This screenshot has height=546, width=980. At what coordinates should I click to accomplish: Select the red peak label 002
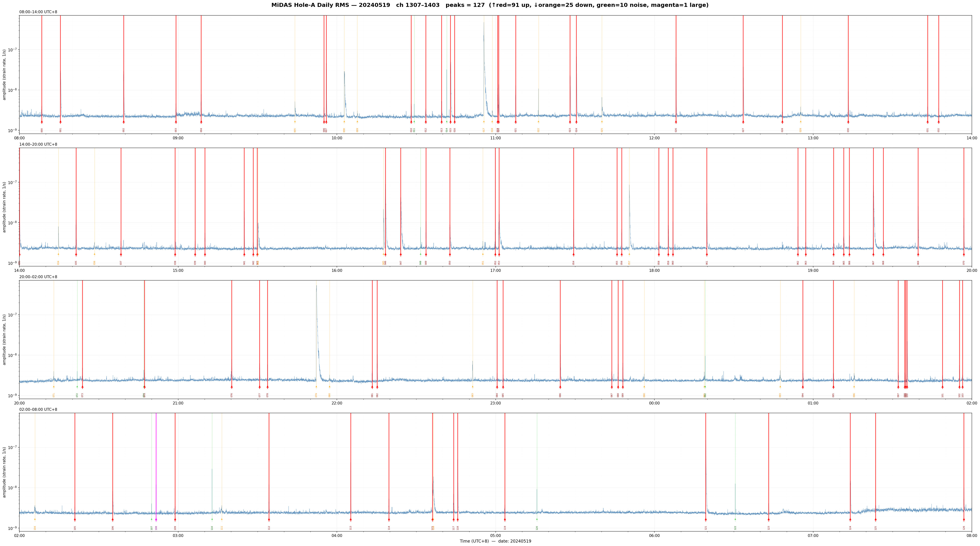click(x=124, y=130)
